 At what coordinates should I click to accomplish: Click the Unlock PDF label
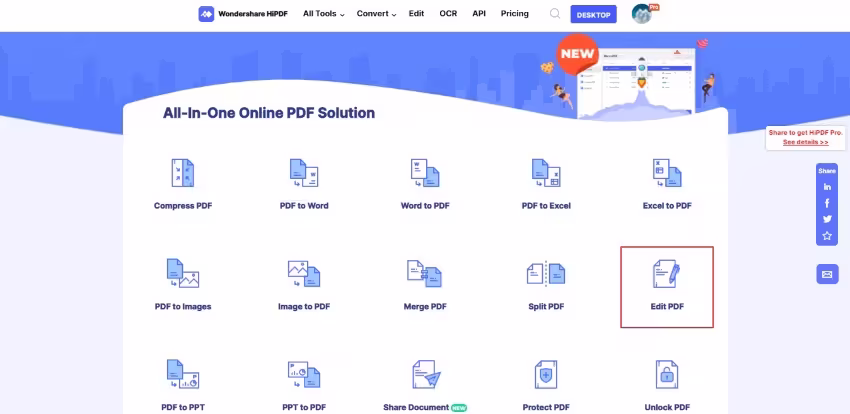point(667,407)
